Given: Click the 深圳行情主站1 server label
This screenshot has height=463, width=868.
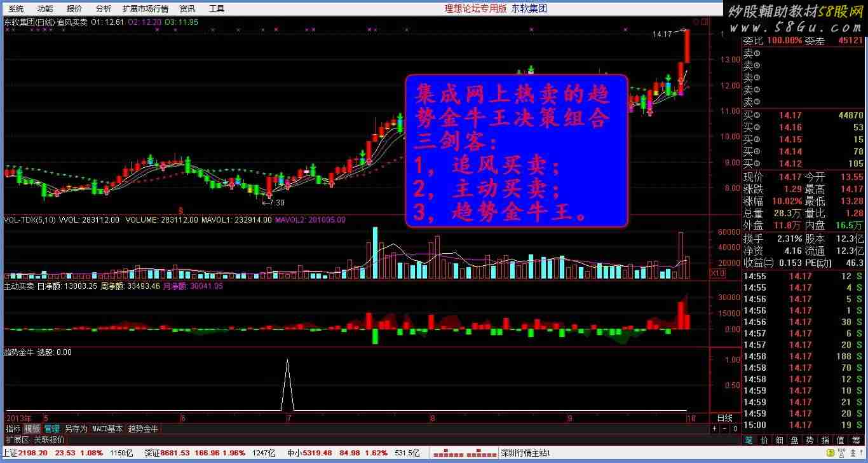Looking at the screenshot, I should [x=525, y=453].
